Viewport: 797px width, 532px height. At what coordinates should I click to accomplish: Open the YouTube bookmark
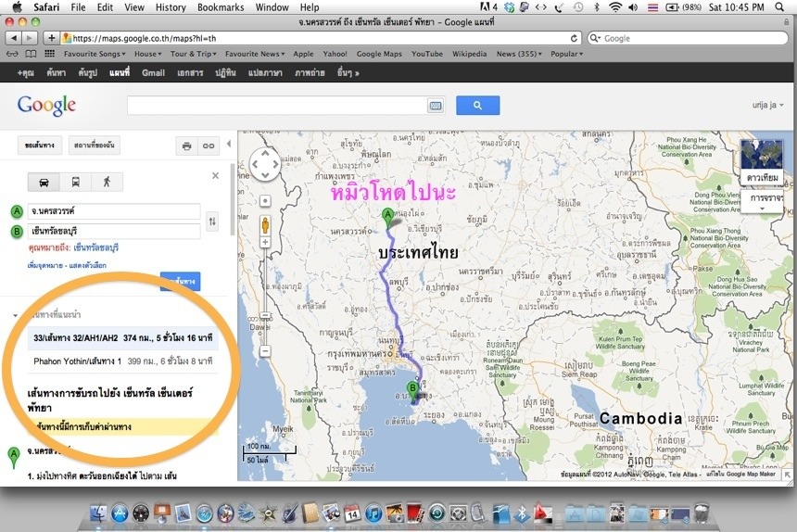coord(427,54)
